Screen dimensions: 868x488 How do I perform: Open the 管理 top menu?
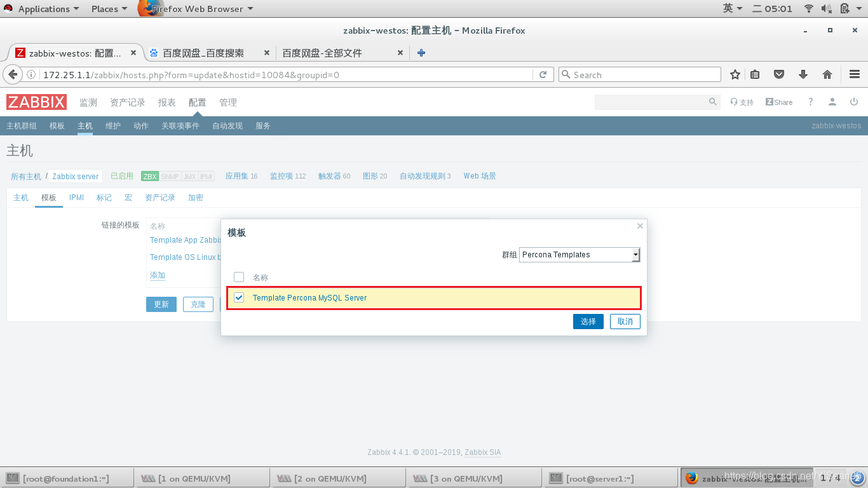pyautogui.click(x=228, y=102)
